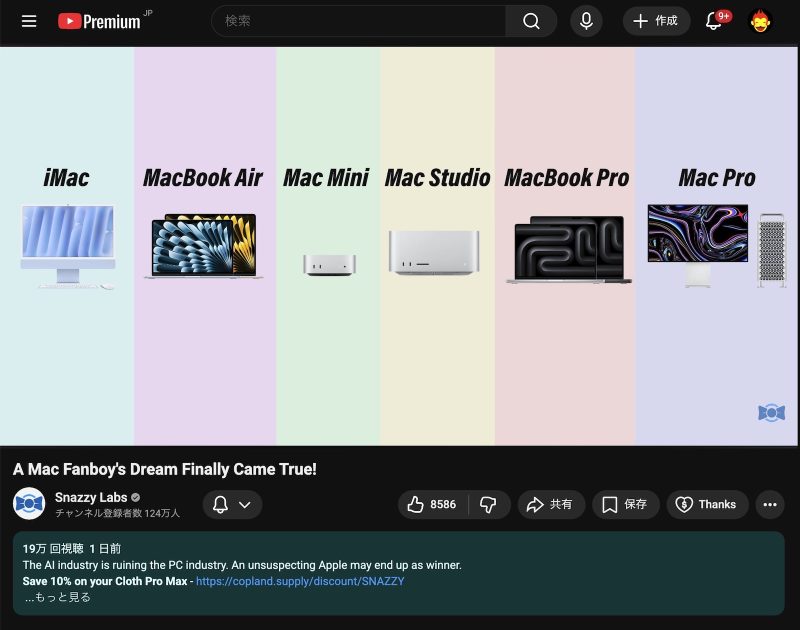The height and width of the screenshot is (630, 800).
Task: Save video using 保存 button
Action: coord(625,505)
